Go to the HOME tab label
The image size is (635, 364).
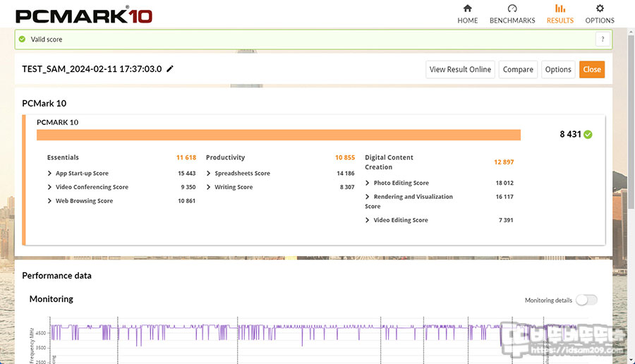pos(467,20)
